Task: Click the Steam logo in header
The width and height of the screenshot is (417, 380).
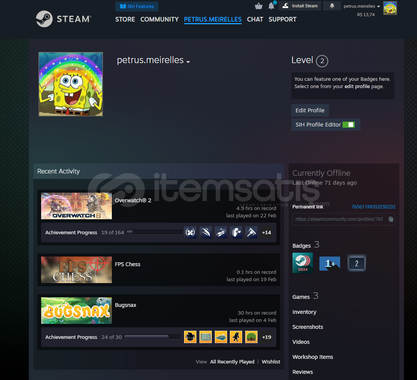Action: click(63, 19)
